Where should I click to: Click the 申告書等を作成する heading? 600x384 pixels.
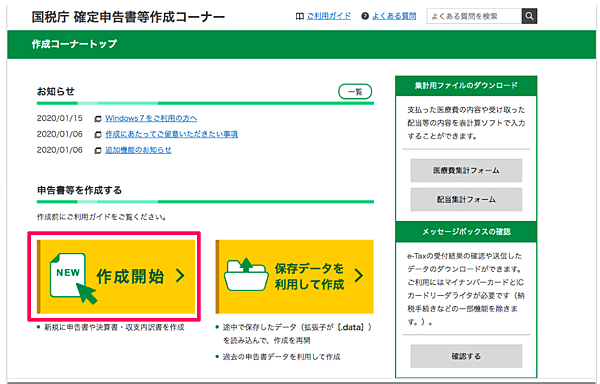79,190
